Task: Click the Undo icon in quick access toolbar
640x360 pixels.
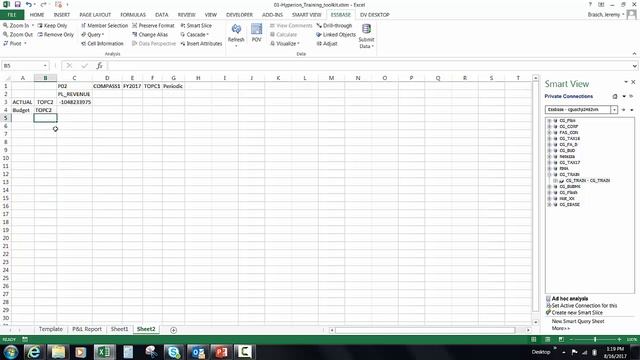Action: (x=29, y=4)
